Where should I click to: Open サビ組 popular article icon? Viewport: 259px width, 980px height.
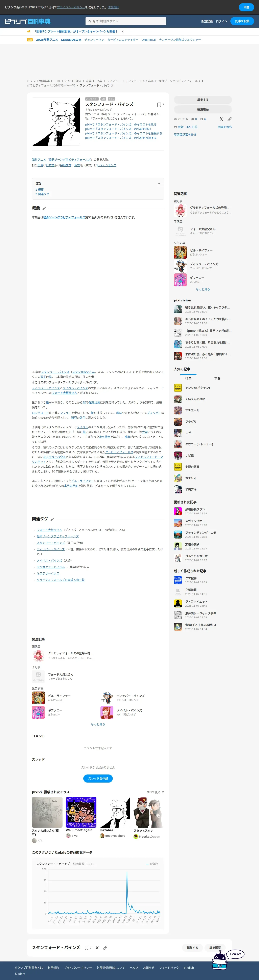[x=178, y=455]
